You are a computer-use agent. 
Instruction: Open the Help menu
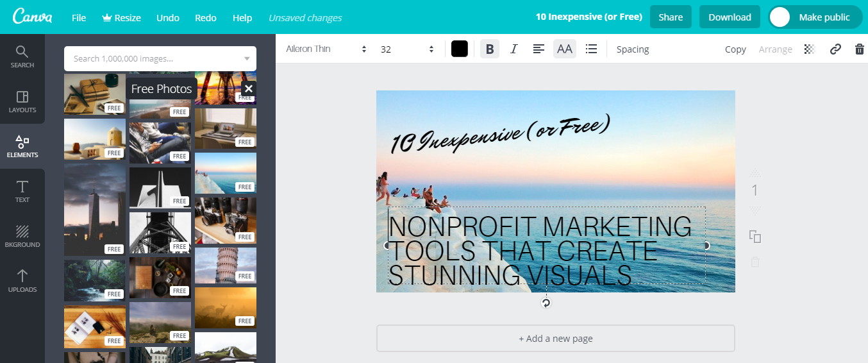pyautogui.click(x=242, y=17)
